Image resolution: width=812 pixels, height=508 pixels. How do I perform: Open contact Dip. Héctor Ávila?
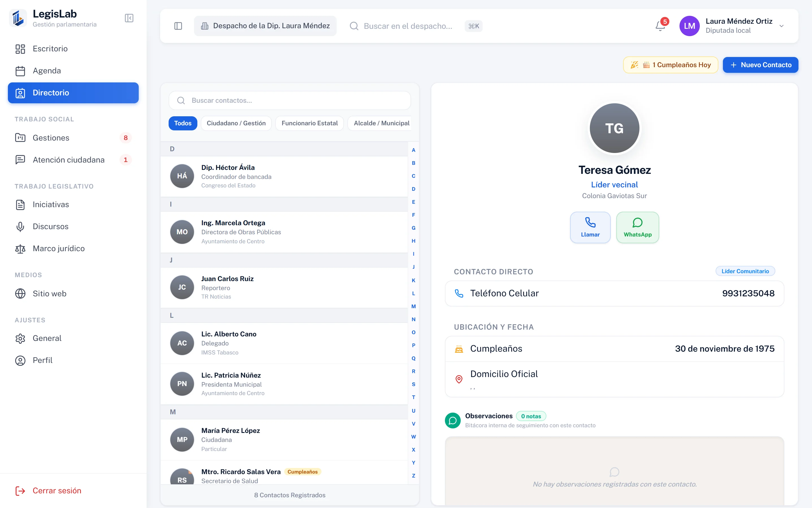coord(284,176)
